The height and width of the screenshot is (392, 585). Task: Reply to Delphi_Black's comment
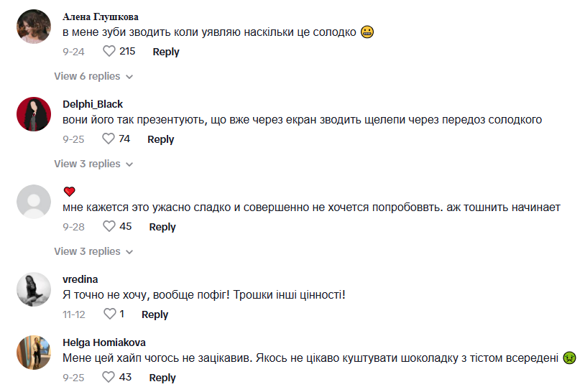click(x=161, y=139)
